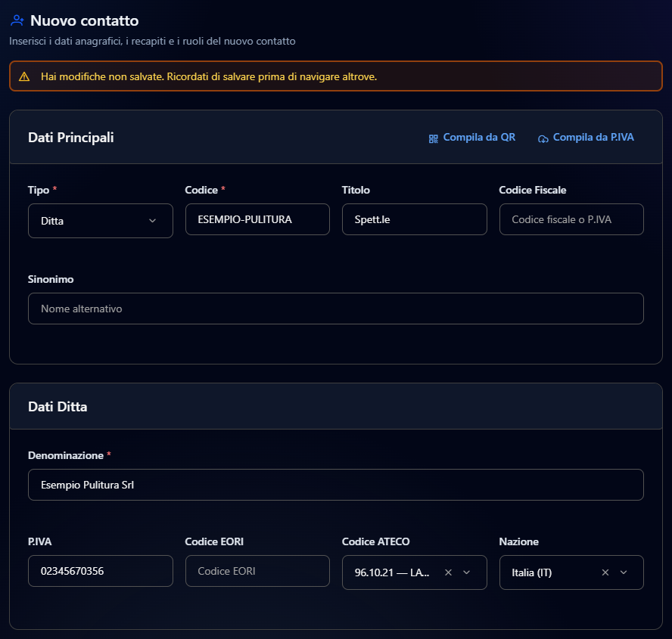Image resolution: width=672 pixels, height=639 pixels.
Task: Clear the Codice ATECO selection
Action: click(448, 572)
